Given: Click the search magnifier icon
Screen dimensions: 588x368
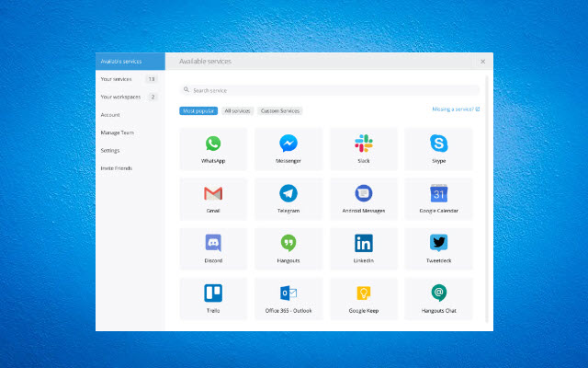Looking at the screenshot, I should click(x=186, y=90).
